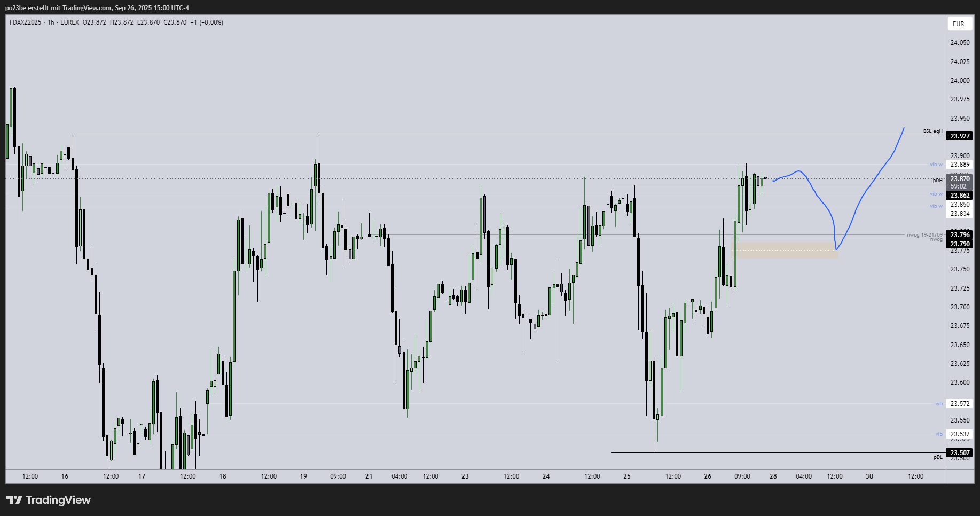Select the pDH line label
The height and width of the screenshot is (516, 980).
937,181
